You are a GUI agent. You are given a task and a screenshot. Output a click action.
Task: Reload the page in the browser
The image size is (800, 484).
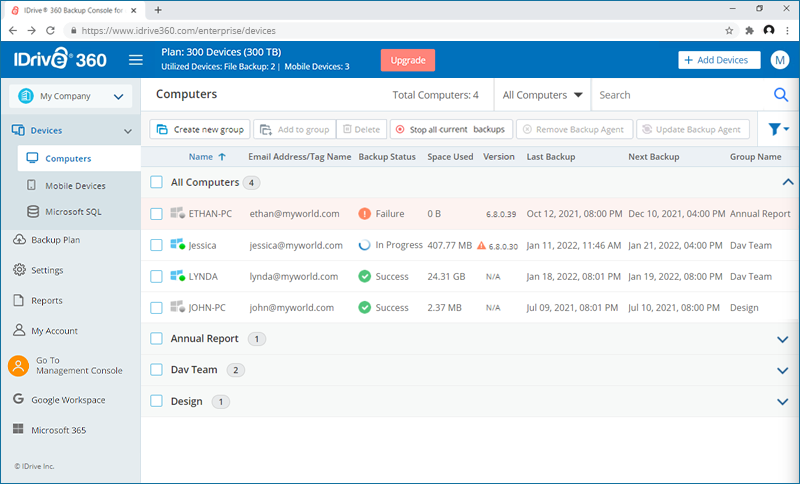(x=50, y=31)
